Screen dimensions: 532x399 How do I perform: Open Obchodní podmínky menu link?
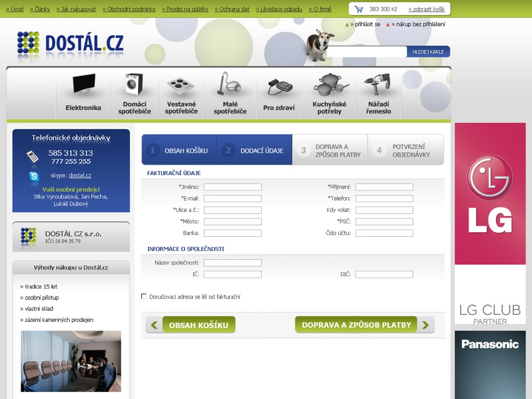click(129, 9)
